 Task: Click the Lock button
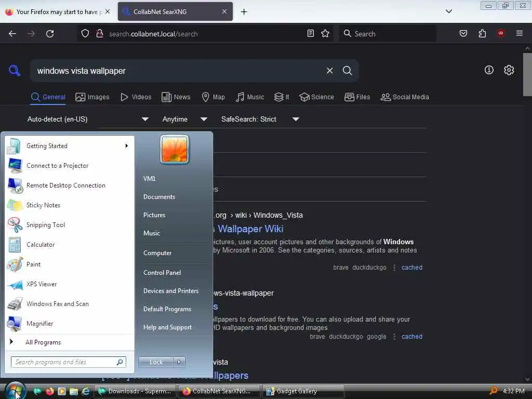pyautogui.click(x=156, y=362)
